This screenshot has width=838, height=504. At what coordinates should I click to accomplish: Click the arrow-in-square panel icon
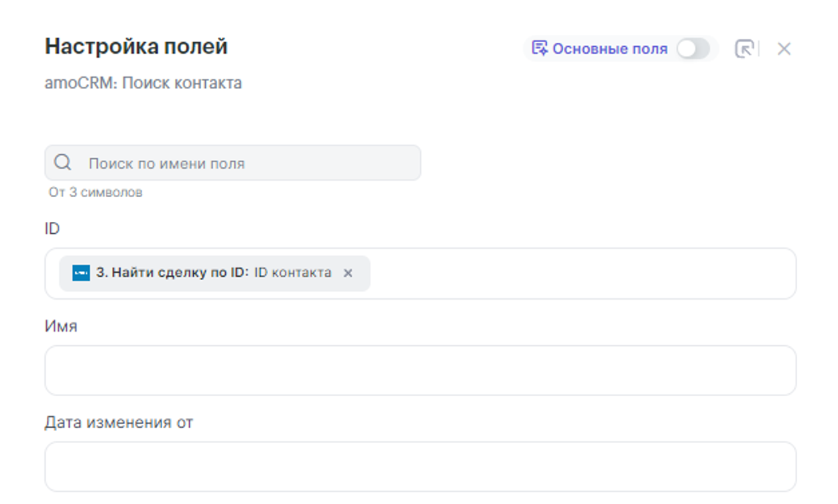pyautogui.click(x=744, y=49)
